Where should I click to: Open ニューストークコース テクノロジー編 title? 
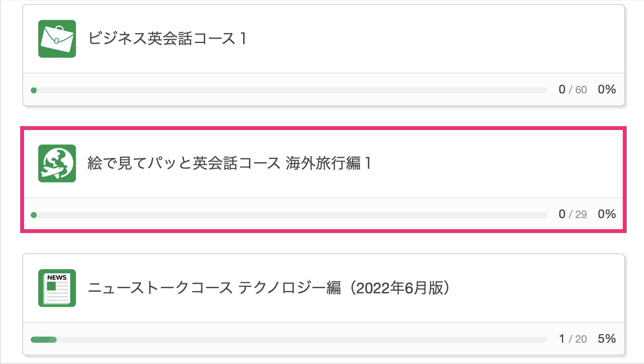click(269, 288)
